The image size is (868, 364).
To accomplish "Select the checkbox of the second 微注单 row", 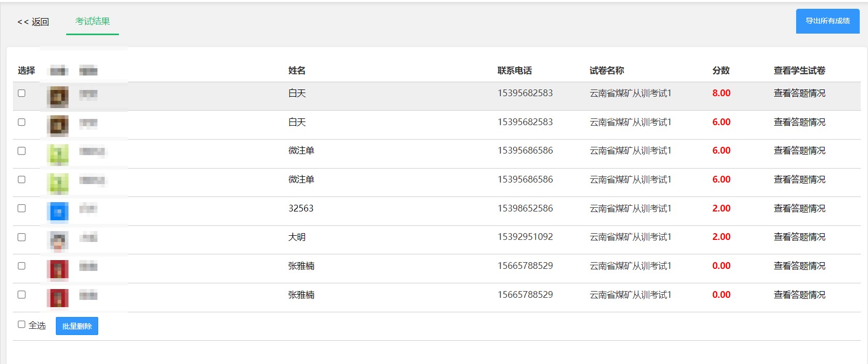I will pos(22,179).
